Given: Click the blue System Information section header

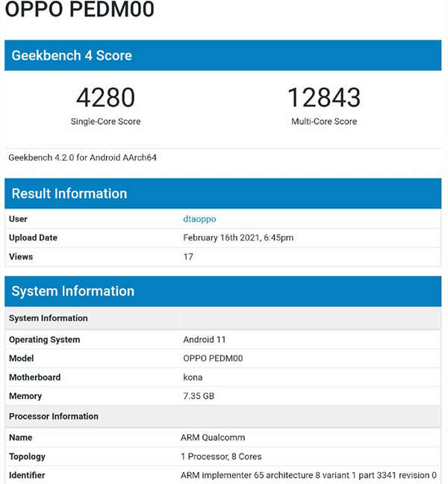Looking at the screenshot, I should (223, 291).
